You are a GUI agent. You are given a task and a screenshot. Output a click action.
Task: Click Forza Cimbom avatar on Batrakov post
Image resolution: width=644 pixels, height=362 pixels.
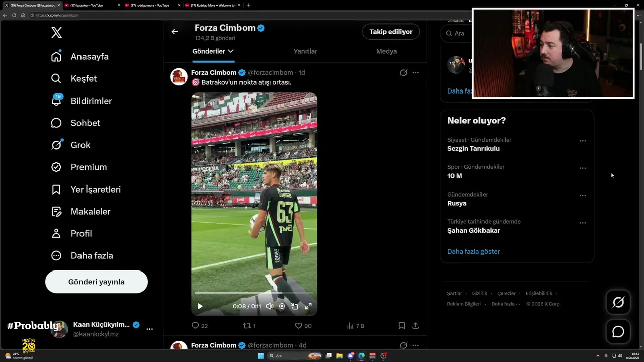coord(179,77)
